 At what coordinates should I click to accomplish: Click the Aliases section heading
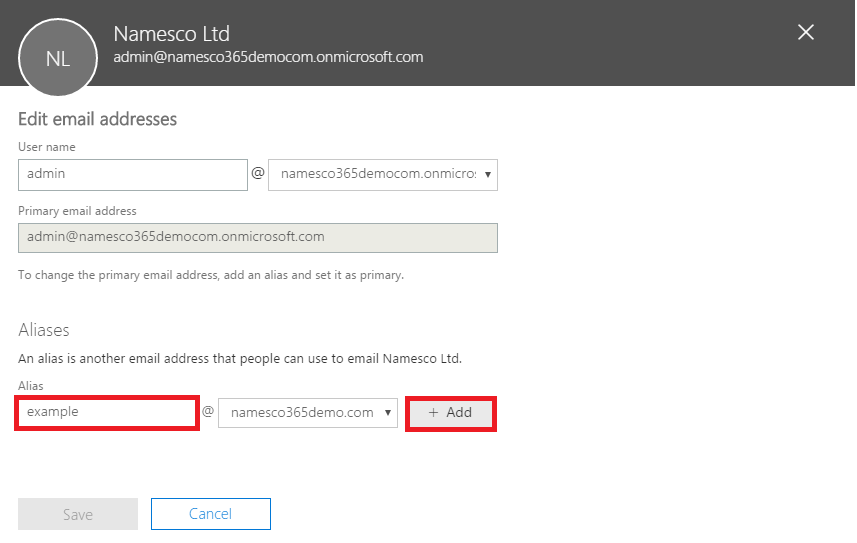click(44, 329)
